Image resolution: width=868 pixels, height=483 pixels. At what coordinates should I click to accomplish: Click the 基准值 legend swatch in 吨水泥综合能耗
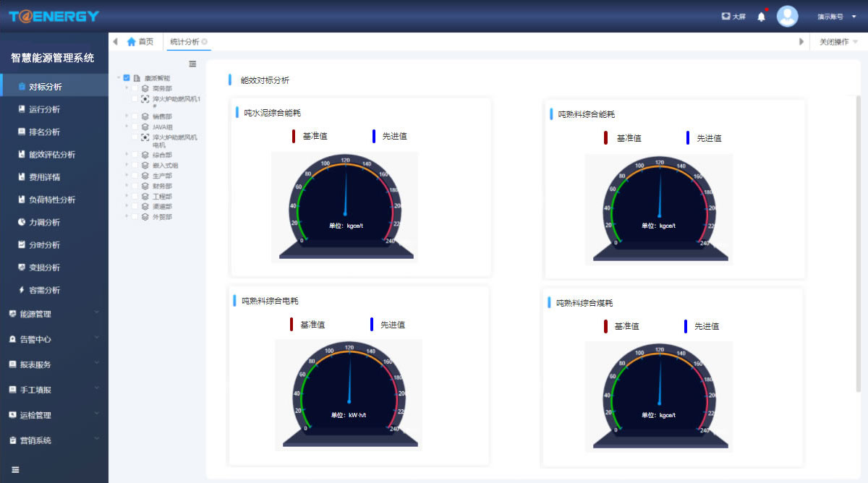coord(293,136)
